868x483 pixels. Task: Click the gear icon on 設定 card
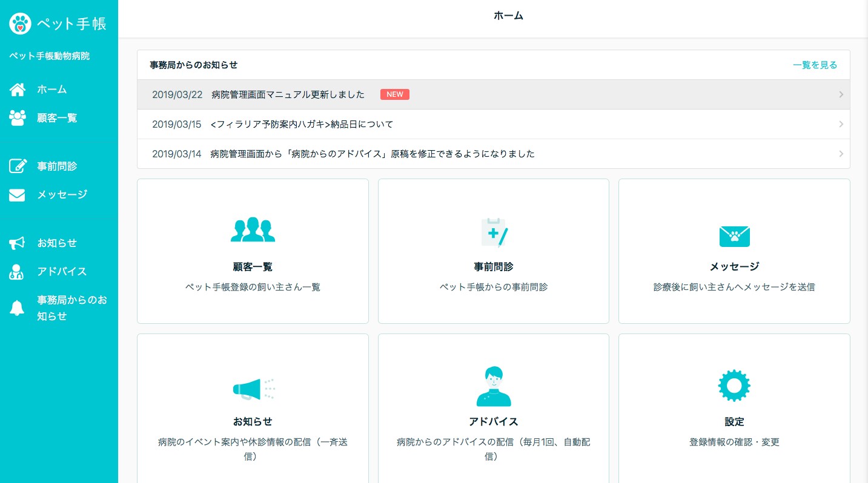pos(734,385)
